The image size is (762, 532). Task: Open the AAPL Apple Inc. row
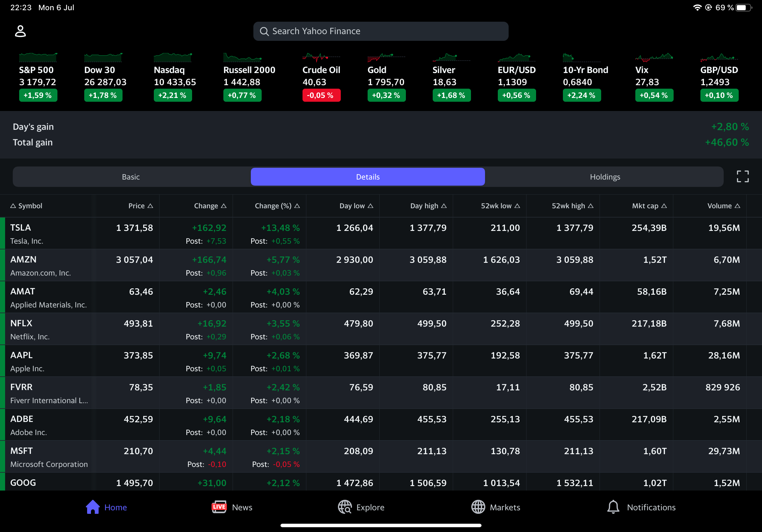(381, 360)
